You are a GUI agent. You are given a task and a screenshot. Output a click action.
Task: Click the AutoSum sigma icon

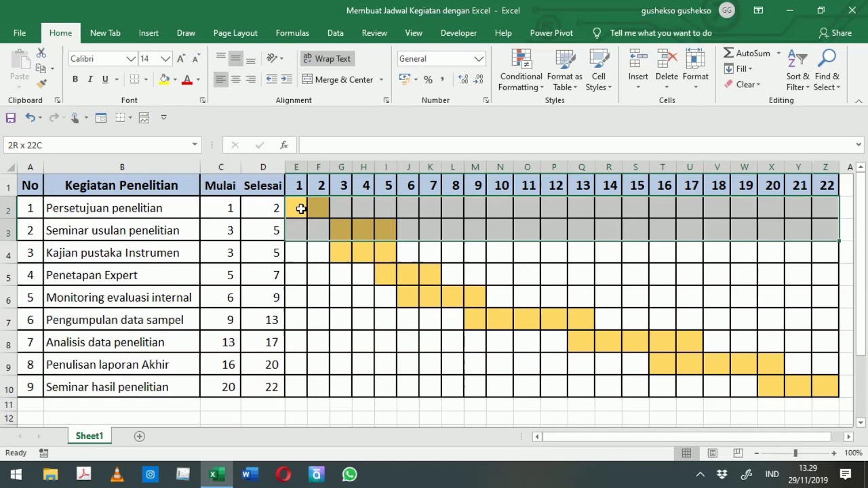tap(729, 53)
